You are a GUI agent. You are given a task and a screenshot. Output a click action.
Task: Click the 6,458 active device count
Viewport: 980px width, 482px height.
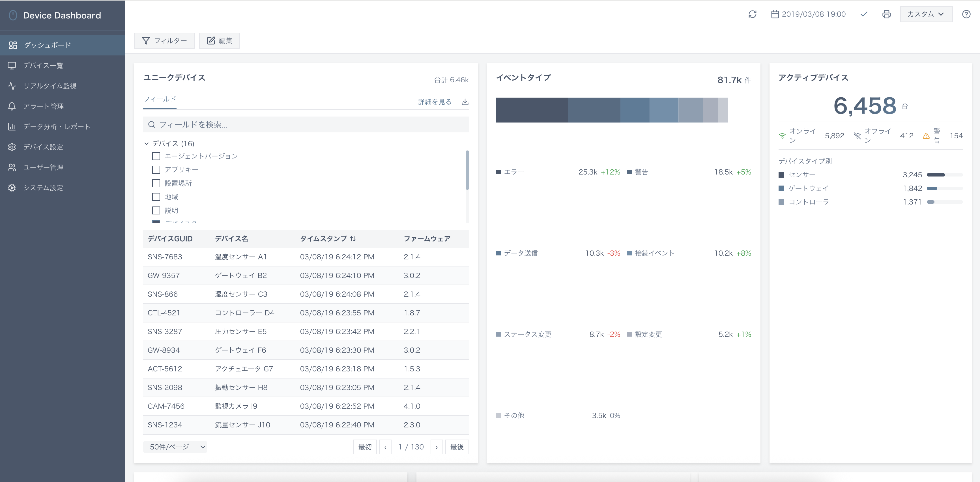point(865,106)
